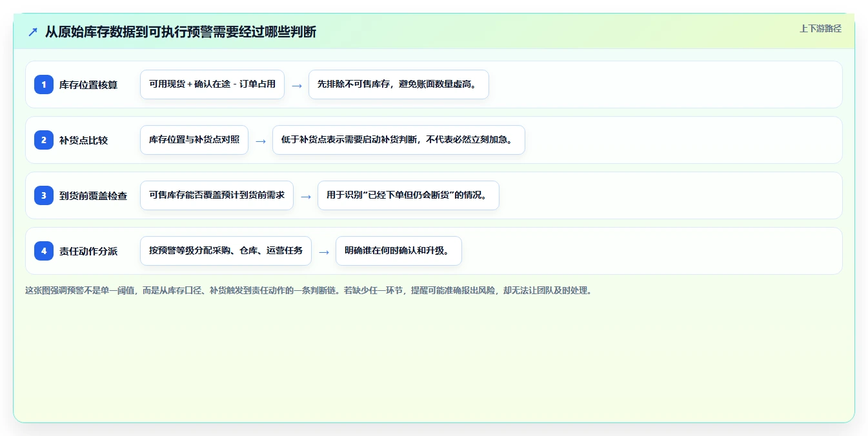The width and height of the screenshot is (868, 436).
Task: Click the footnote starting 这张图强调预警不是单一阈值
Action: [x=308, y=290]
